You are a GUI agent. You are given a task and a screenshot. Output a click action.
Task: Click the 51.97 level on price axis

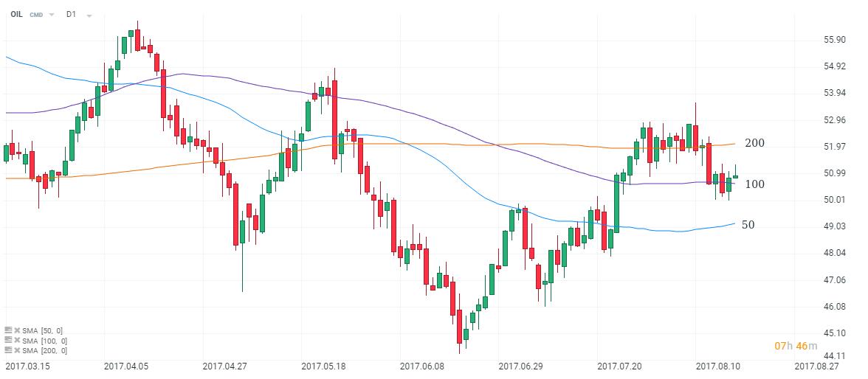point(835,147)
